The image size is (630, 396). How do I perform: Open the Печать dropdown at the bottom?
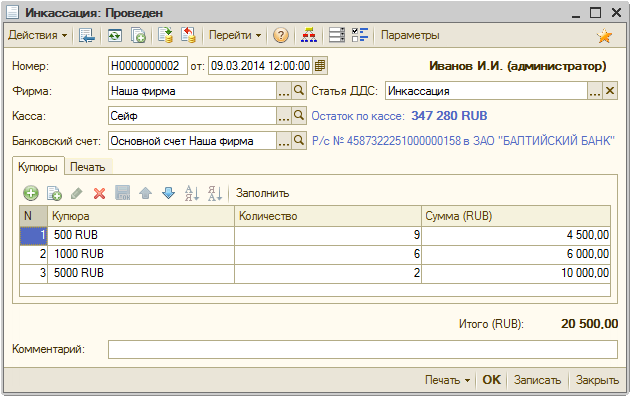(447, 380)
